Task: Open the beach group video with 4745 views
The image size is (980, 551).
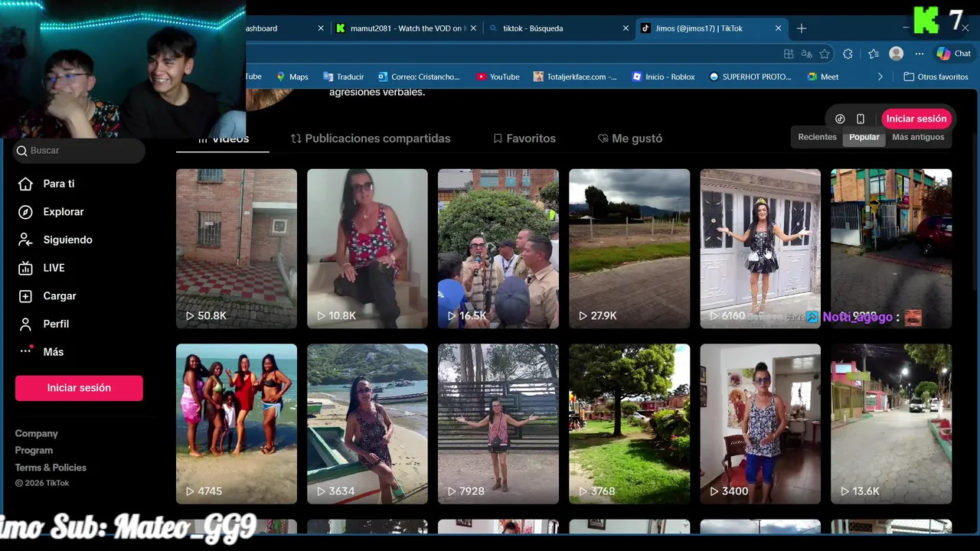Action: [237, 424]
